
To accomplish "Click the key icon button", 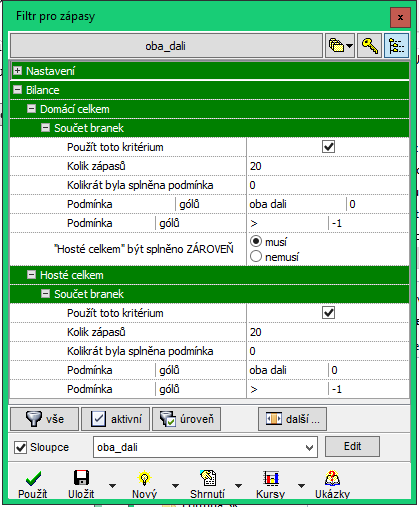I will click(369, 46).
